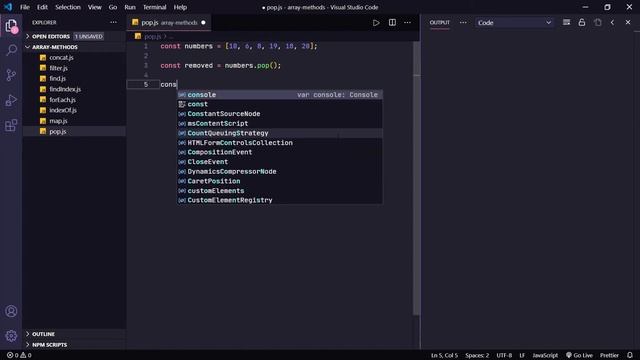Screen dimensions: 640x360
Task: Open concat.js in the explorer
Action: (x=74, y=58)
